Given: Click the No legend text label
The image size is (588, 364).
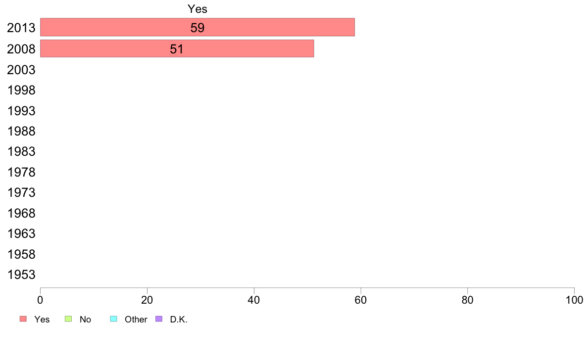Looking at the screenshot, I should pos(85,319).
